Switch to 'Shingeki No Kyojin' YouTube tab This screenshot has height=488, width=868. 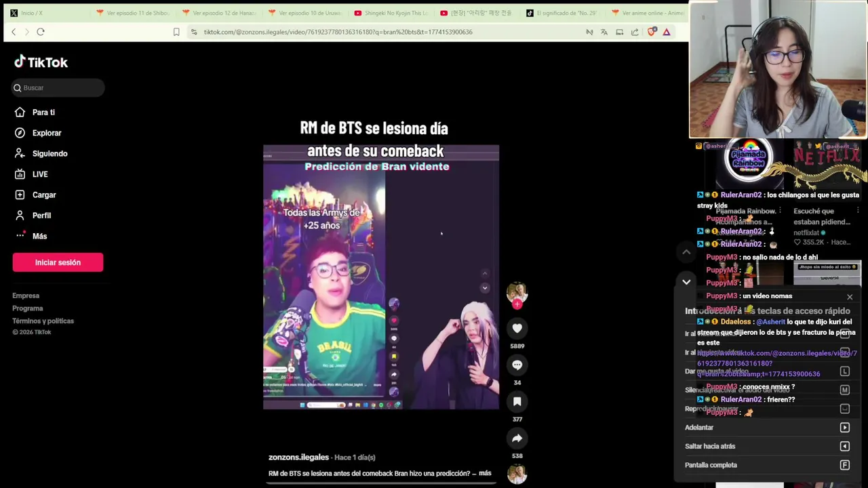[391, 13]
